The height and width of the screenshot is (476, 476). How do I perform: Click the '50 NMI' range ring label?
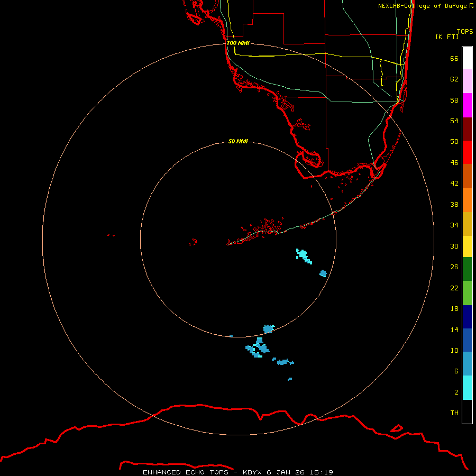[x=238, y=141]
